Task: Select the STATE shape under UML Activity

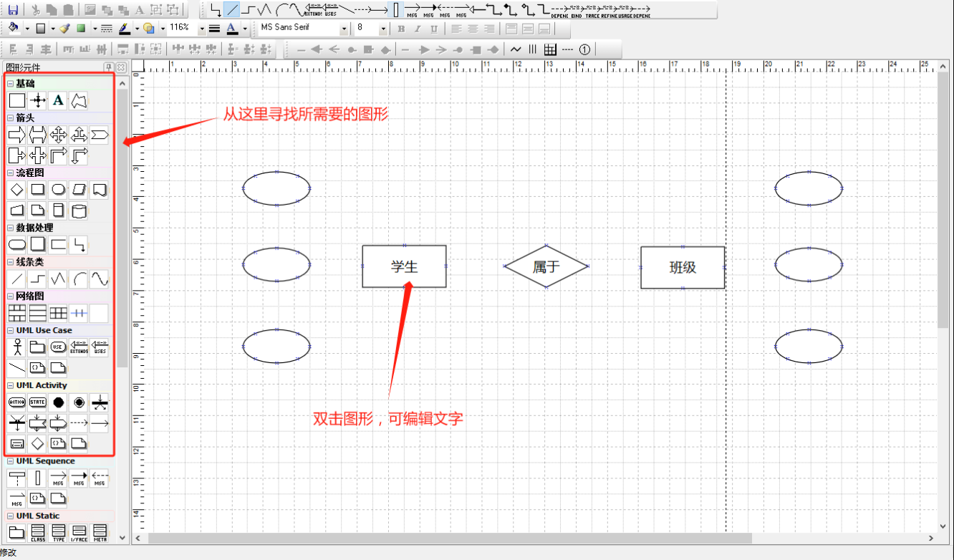Action: pyautogui.click(x=37, y=402)
